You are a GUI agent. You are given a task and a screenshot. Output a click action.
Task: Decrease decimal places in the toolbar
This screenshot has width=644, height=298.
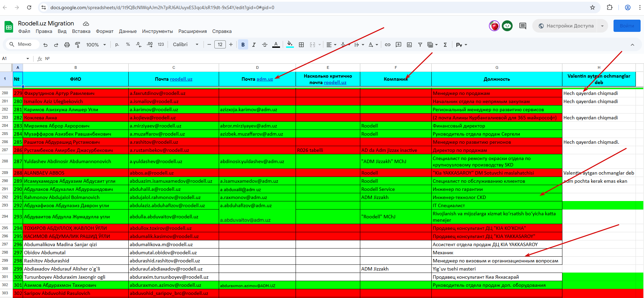click(x=138, y=44)
